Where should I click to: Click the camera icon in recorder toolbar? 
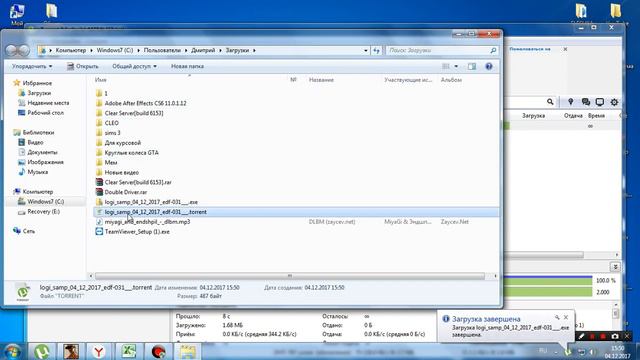(615, 336)
